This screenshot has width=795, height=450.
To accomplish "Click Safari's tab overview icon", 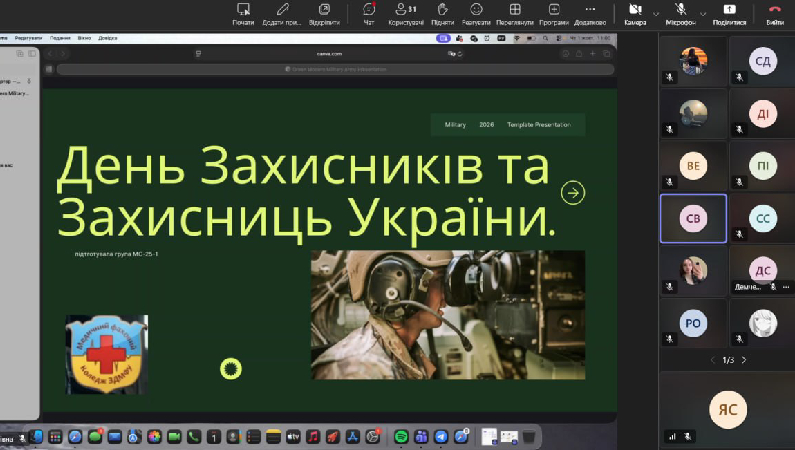I will tap(606, 54).
